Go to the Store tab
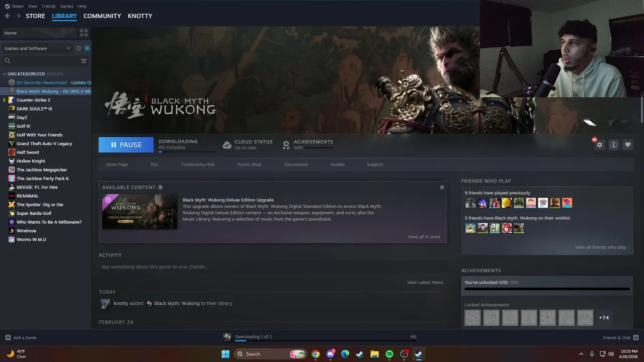The width and height of the screenshot is (644, 362). click(35, 16)
